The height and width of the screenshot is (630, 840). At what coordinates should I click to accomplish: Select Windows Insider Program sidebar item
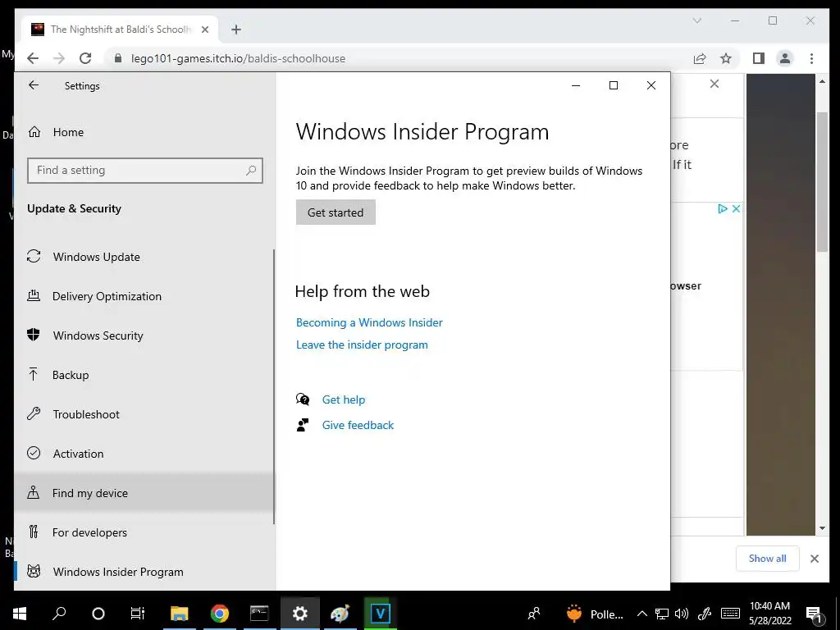point(144,572)
